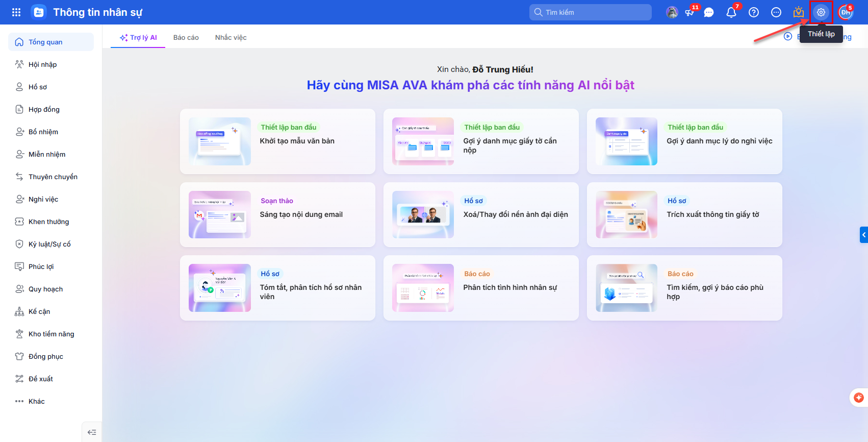Open the app launcher grid
The image size is (868, 442).
click(x=16, y=12)
